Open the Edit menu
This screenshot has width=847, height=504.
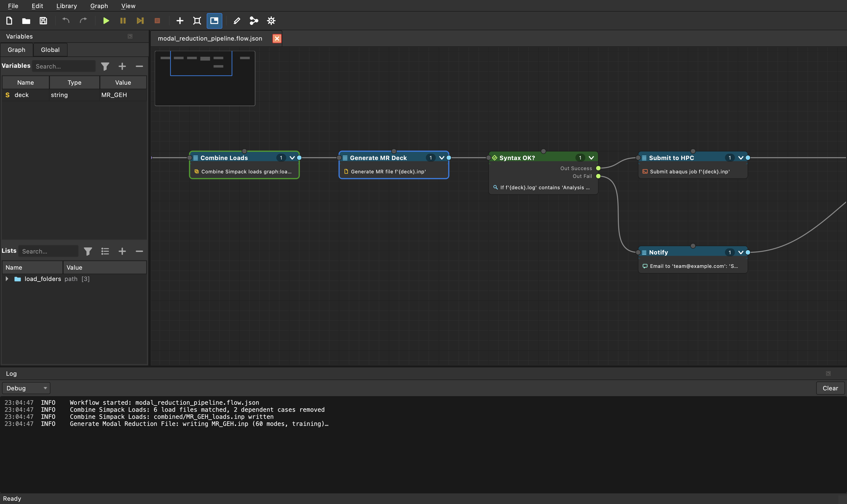[x=37, y=6]
